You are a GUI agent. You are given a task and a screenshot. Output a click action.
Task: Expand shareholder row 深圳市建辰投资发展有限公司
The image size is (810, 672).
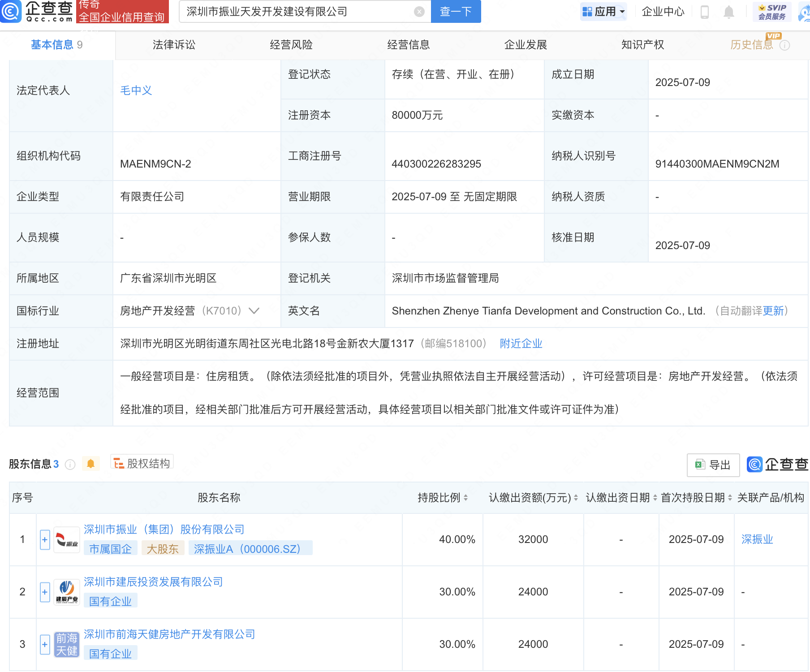point(45,592)
